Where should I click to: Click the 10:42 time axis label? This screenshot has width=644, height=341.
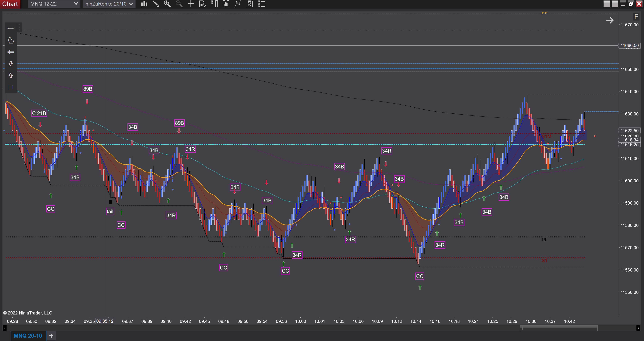click(x=569, y=321)
